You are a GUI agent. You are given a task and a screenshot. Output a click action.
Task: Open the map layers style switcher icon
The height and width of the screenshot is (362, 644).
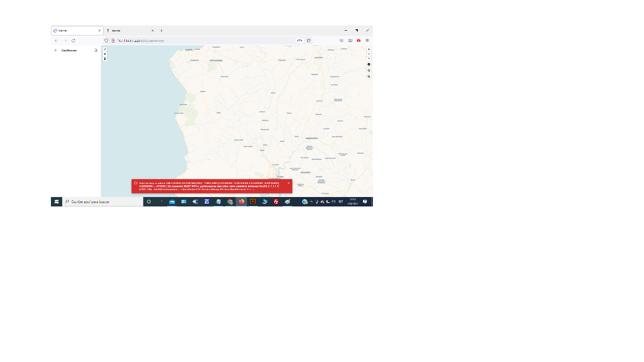pyautogui.click(x=369, y=64)
